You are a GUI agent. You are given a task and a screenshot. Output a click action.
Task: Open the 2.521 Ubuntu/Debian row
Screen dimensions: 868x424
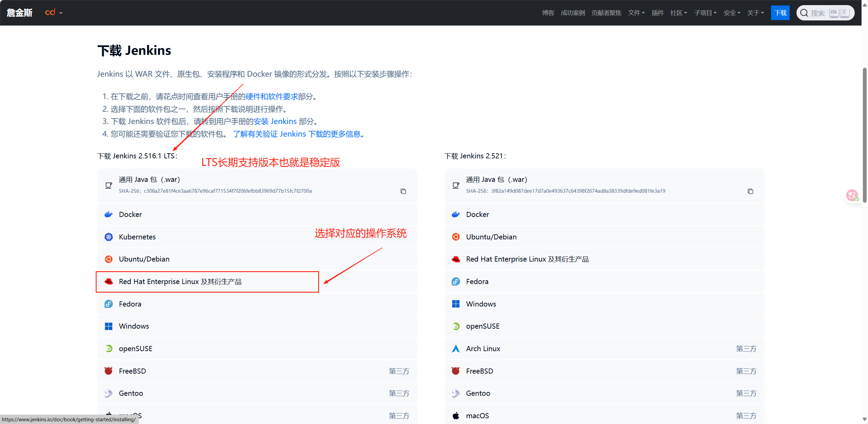604,237
